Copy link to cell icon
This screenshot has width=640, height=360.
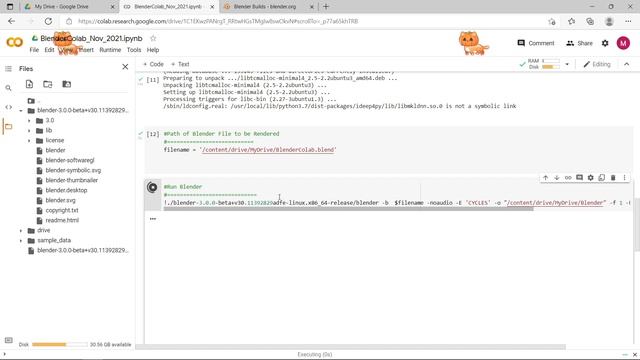[568, 178]
